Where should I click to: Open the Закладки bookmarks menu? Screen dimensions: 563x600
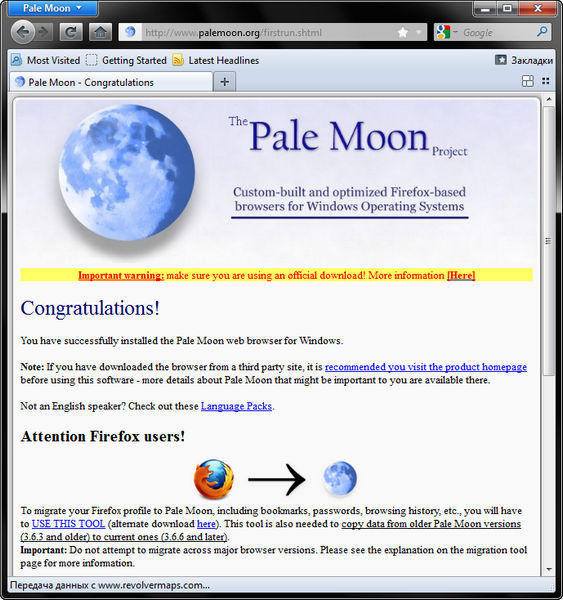pyautogui.click(x=524, y=60)
